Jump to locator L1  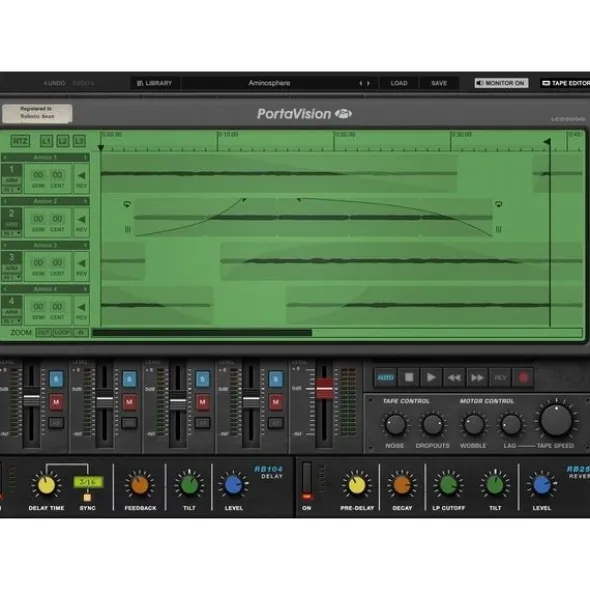(46, 141)
